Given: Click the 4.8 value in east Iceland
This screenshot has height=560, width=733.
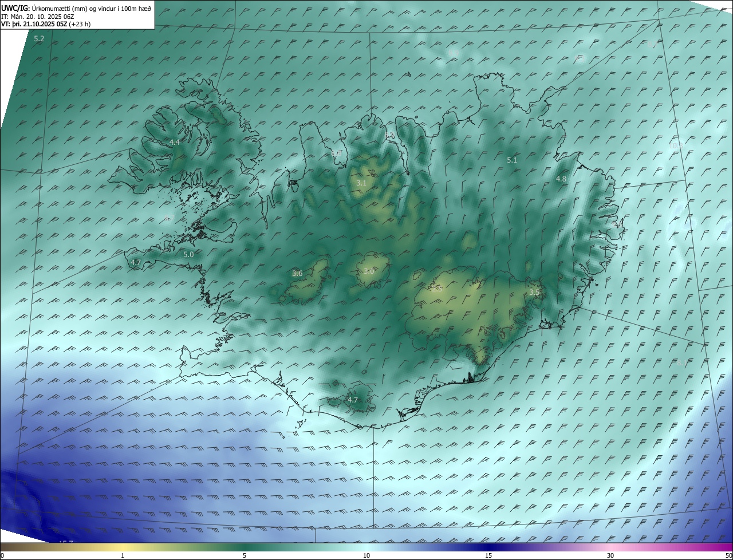Looking at the screenshot, I should [561, 179].
